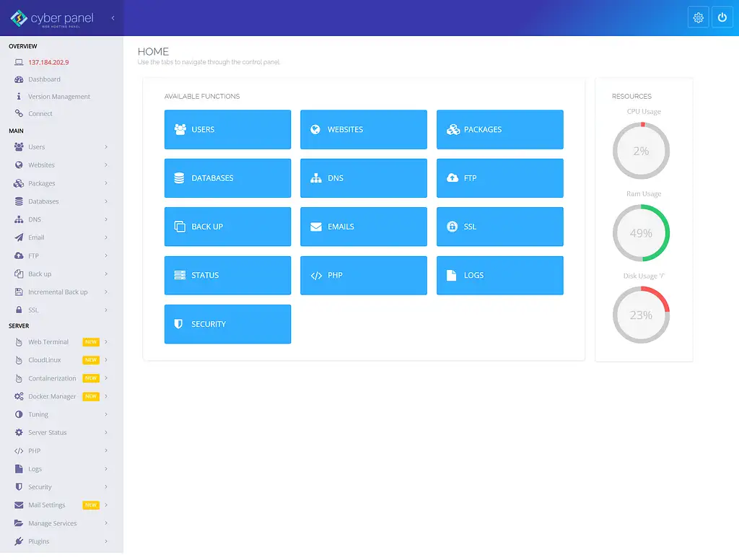Expand the DNS menu chevron
Image resolution: width=739 pixels, height=560 pixels.
click(x=106, y=219)
